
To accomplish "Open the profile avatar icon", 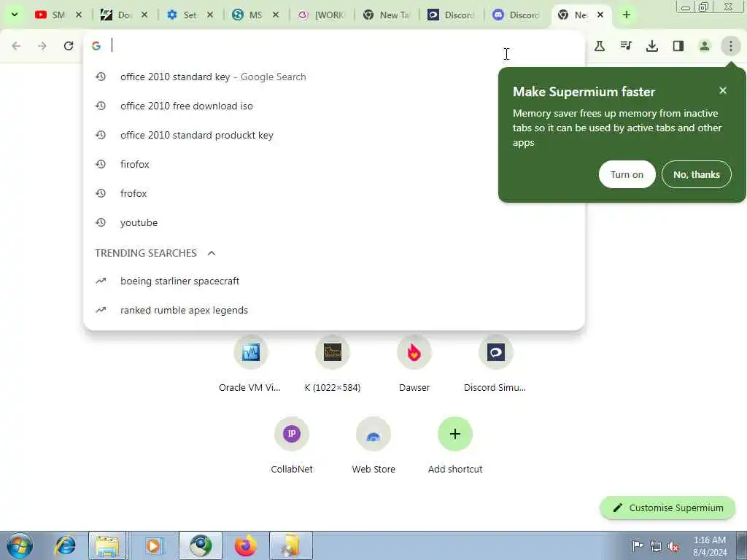I will pos(705,46).
